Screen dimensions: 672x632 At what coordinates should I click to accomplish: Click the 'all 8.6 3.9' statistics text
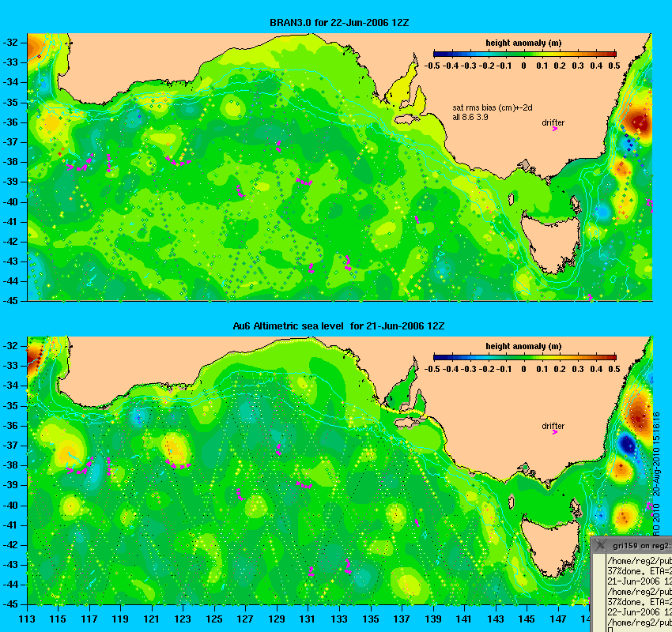click(470, 117)
